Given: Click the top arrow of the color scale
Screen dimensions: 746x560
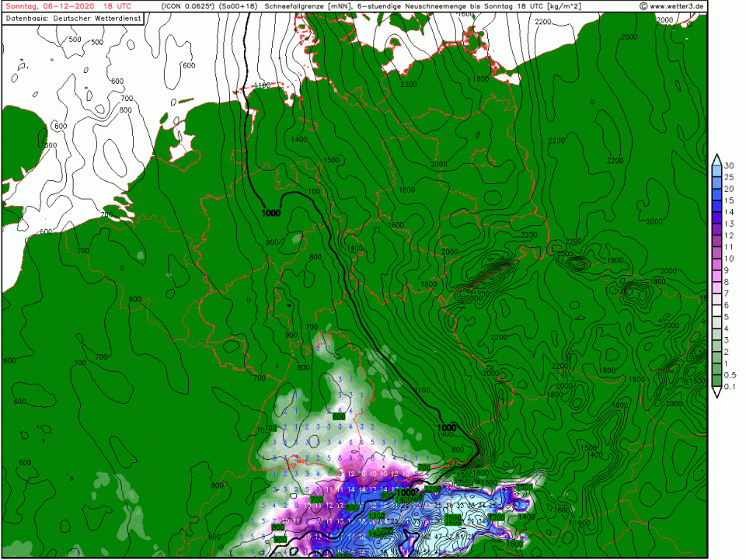Looking at the screenshot, I should (718, 159).
